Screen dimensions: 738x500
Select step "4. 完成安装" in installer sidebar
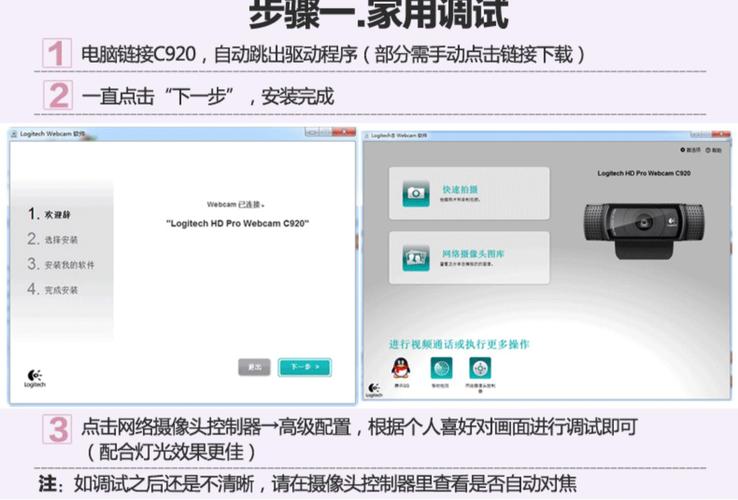click(52, 289)
